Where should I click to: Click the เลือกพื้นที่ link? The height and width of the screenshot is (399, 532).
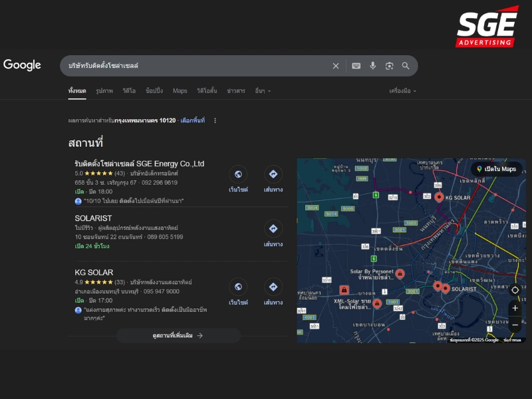[x=192, y=120]
